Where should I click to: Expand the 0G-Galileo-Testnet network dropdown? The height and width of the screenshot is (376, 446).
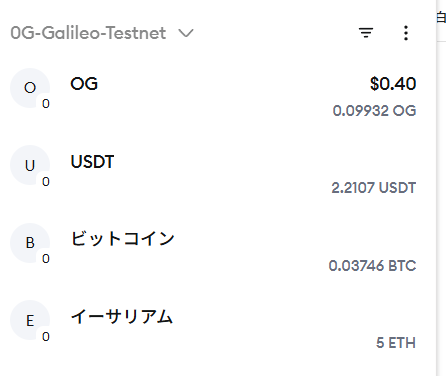[x=102, y=33]
